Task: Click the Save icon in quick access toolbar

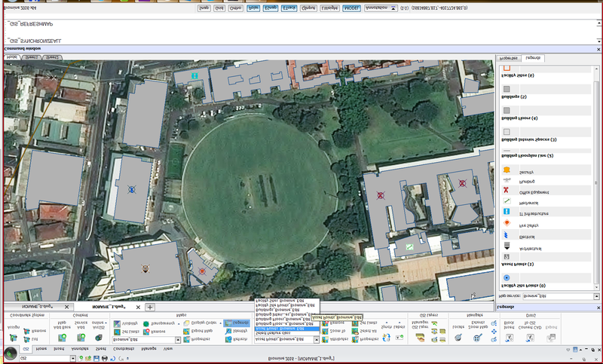Action: coord(96,358)
